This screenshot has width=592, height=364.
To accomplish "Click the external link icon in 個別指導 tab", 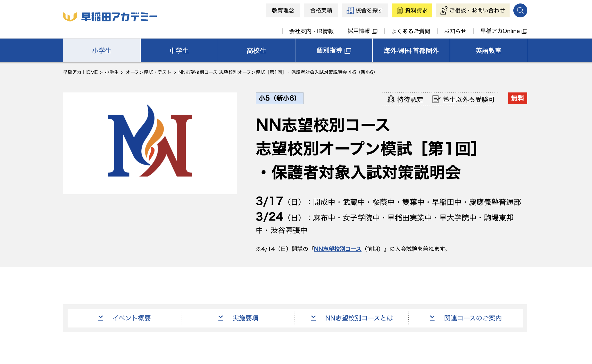I will pos(347,50).
